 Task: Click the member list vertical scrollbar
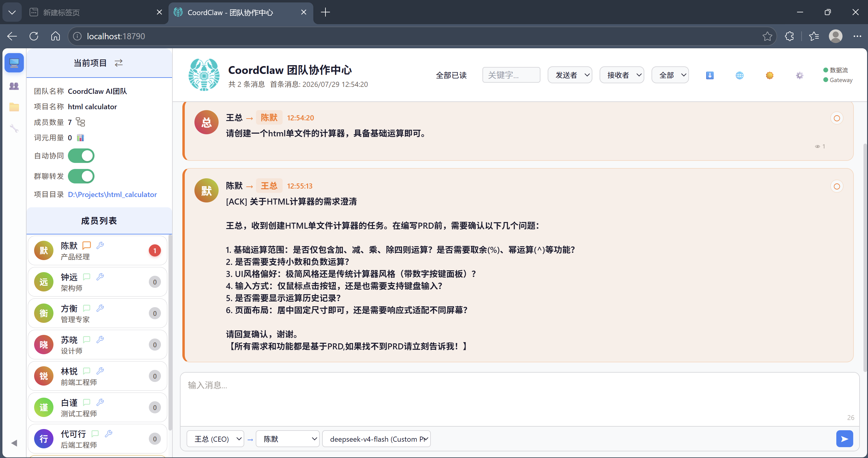(170, 332)
